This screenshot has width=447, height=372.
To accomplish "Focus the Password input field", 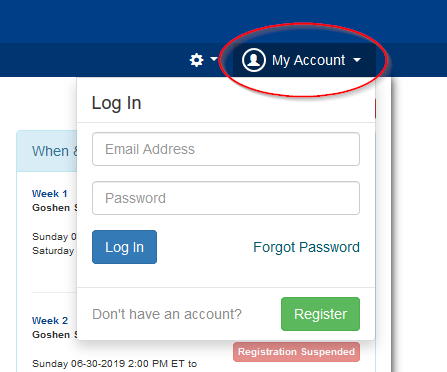I will (x=226, y=198).
